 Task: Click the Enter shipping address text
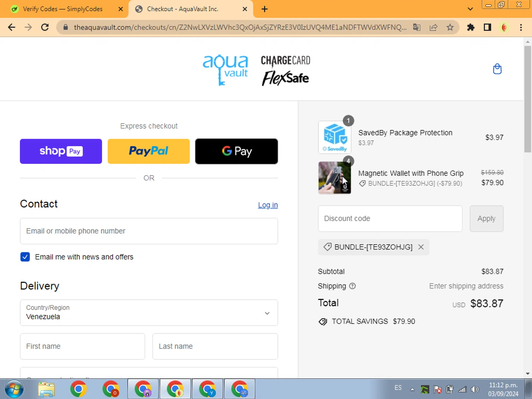click(x=466, y=286)
